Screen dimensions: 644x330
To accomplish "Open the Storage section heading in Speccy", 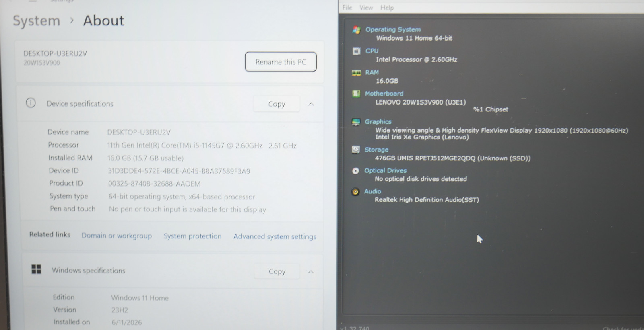I will 376,150.
